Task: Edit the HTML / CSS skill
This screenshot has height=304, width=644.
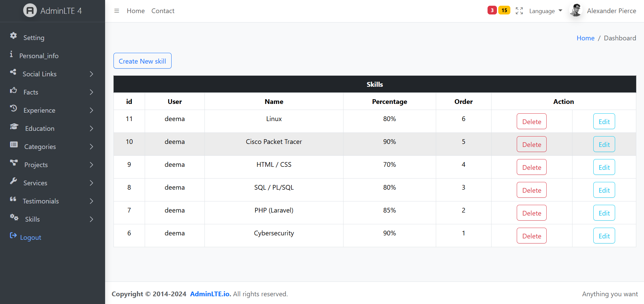Action: [604, 167]
